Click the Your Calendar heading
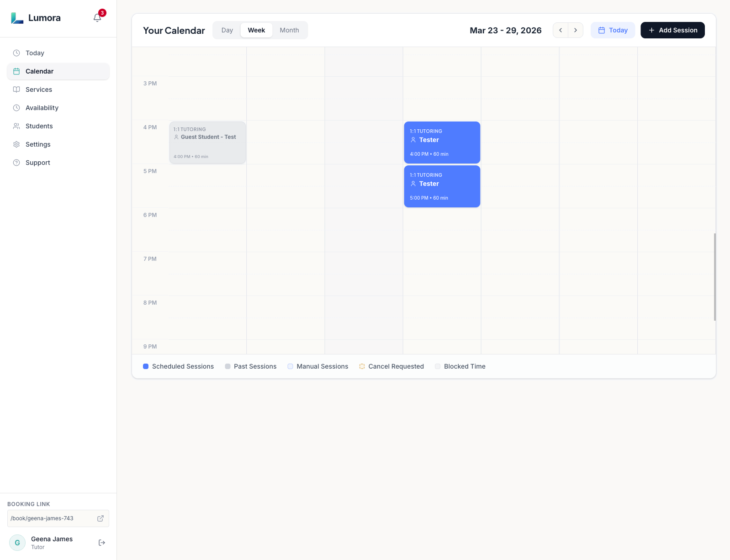The height and width of the screenshot is (560, 730). pyautogui.click(x=174, y=31)
